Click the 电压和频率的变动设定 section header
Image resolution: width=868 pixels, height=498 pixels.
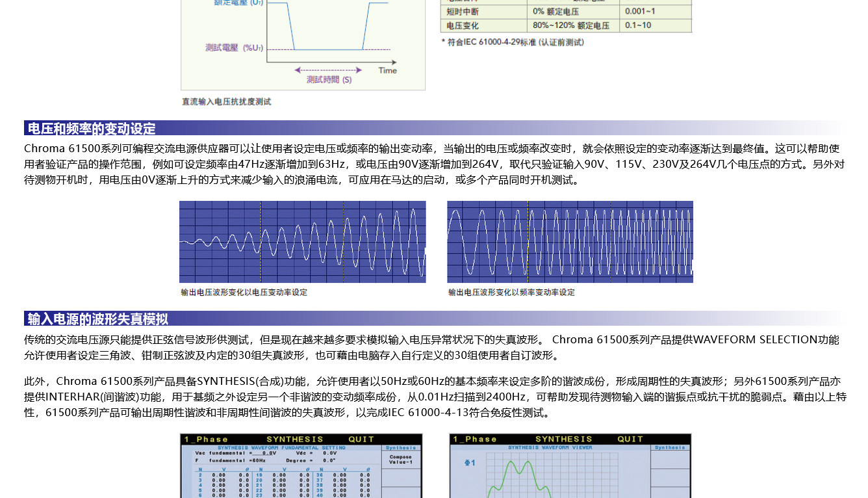pos(92,128)
